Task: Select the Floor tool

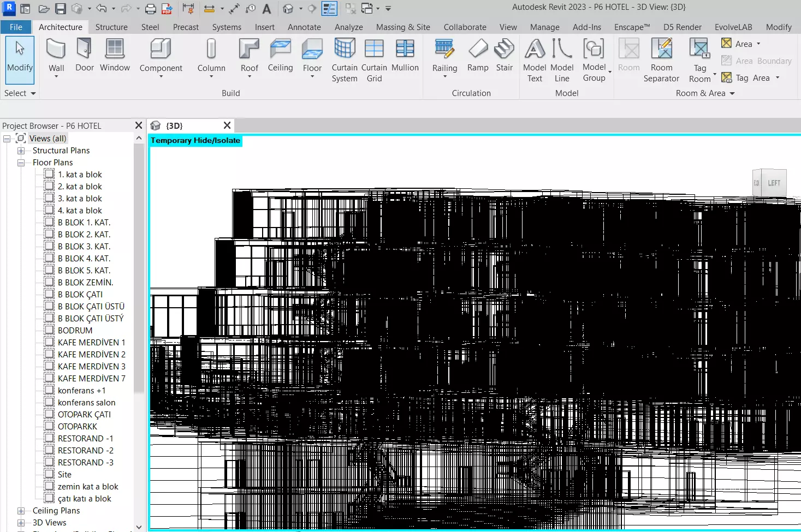Action: [312, 58]
